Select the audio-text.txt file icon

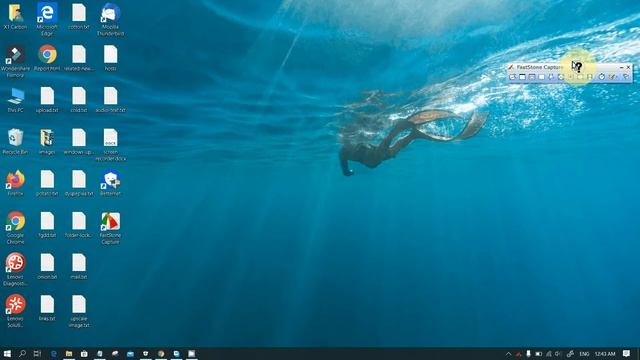pos(111,100)
